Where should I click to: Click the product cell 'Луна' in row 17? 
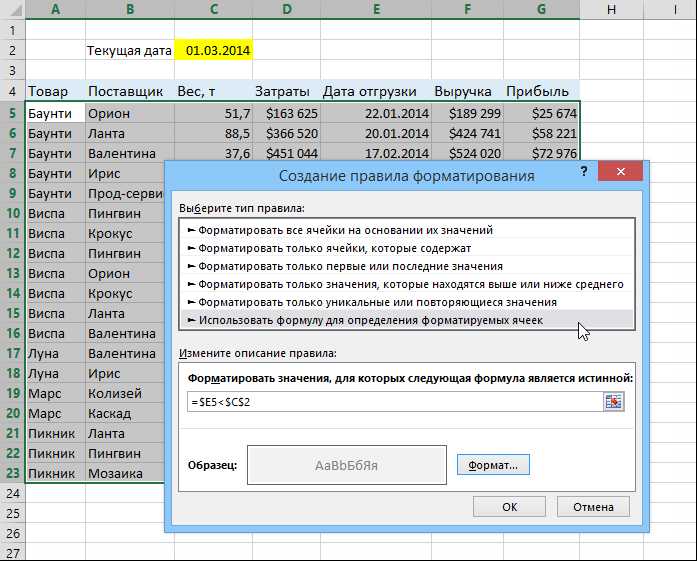(x=56, y=353)
